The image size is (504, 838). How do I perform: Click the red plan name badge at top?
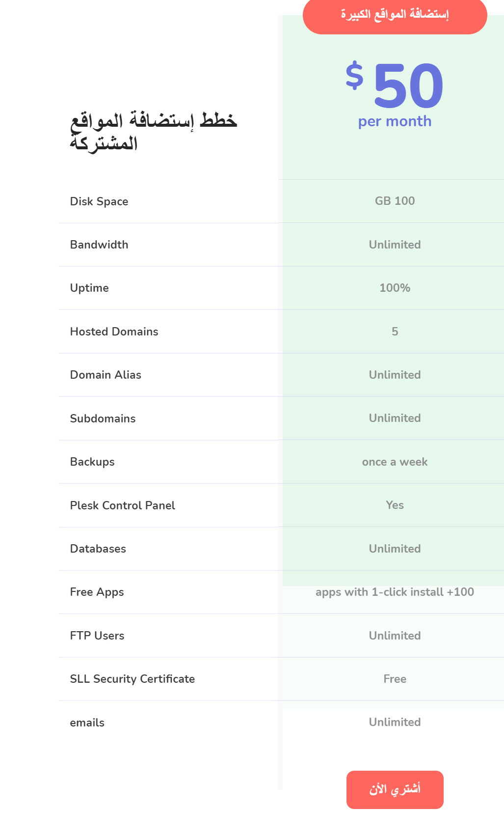point(395,15)
